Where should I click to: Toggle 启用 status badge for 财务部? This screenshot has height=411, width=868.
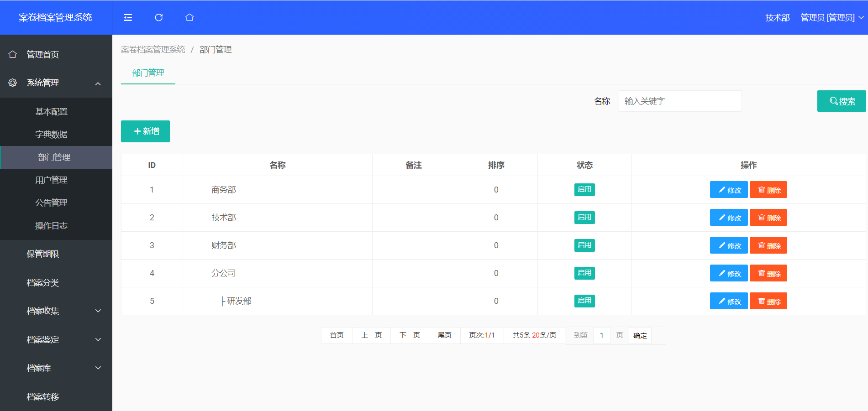click(584, 245)
